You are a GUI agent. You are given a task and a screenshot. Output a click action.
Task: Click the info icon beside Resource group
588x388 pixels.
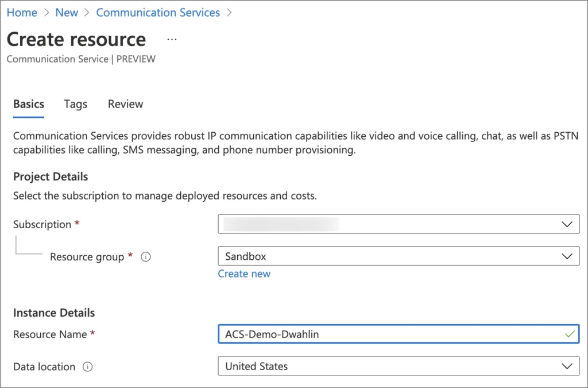pos(146,257)
